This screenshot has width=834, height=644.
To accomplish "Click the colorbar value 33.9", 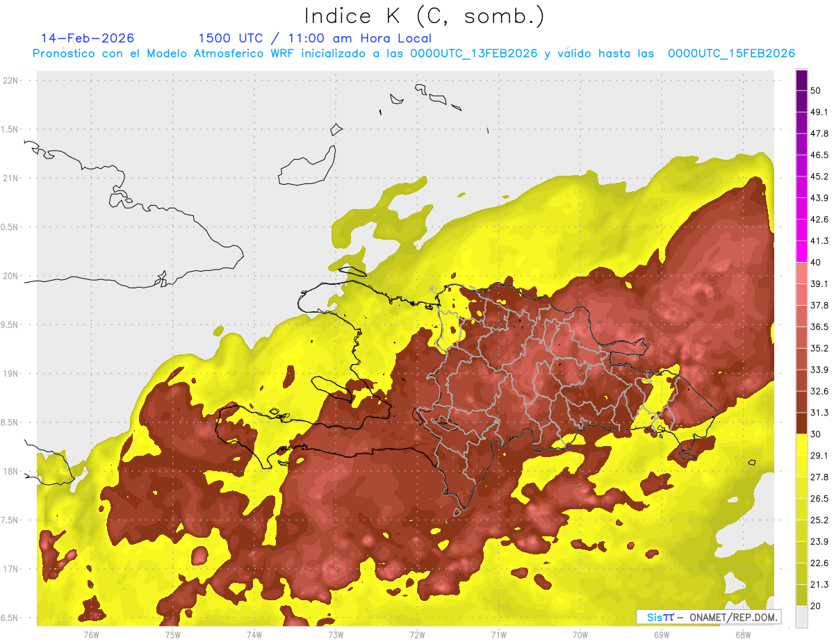I will (x=819, y=370).
